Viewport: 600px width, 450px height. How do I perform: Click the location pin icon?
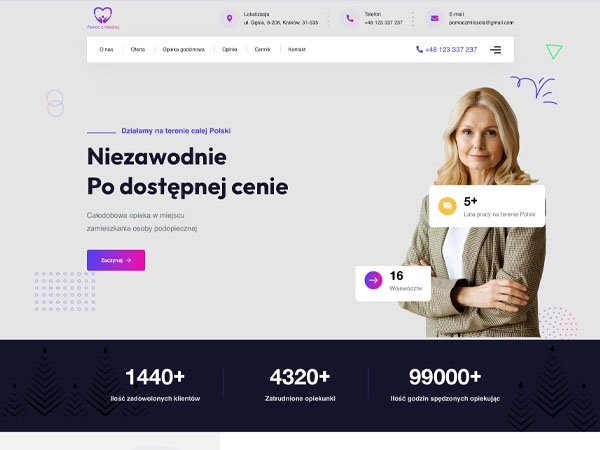point(230,18)
